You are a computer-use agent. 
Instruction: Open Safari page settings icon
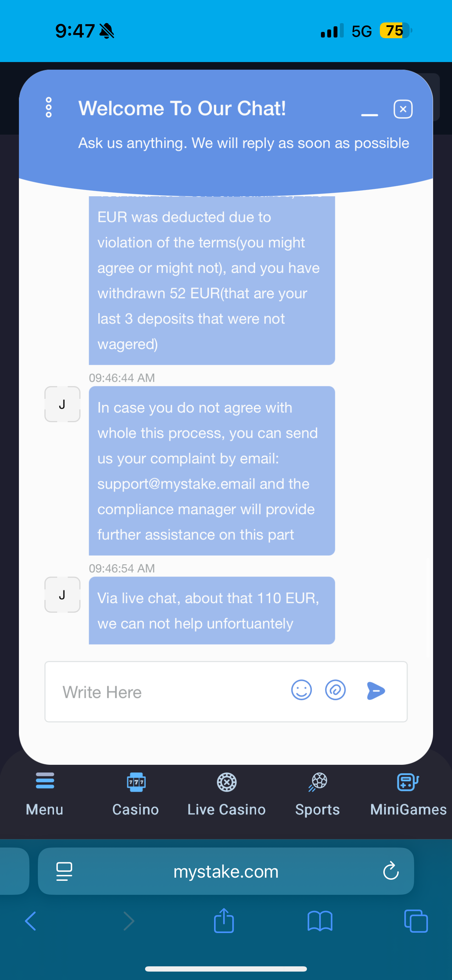[x=64, y=872]
